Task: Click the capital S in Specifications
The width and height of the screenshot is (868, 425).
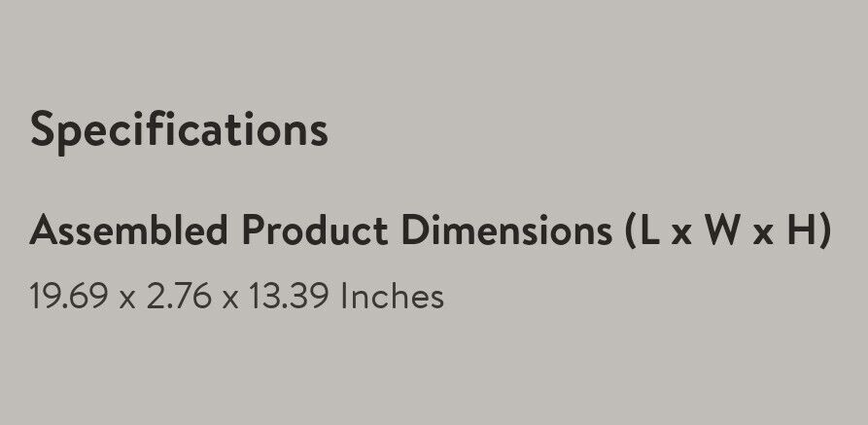Action: pos(43,129)
